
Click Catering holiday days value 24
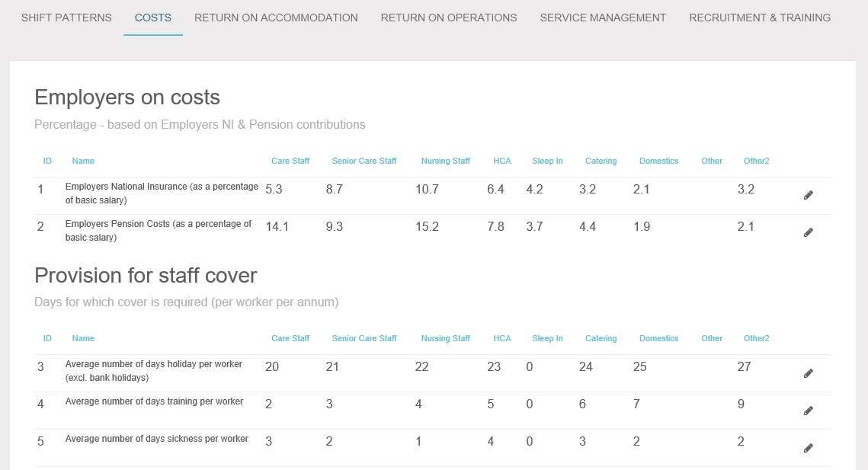[x=586, y=367]
